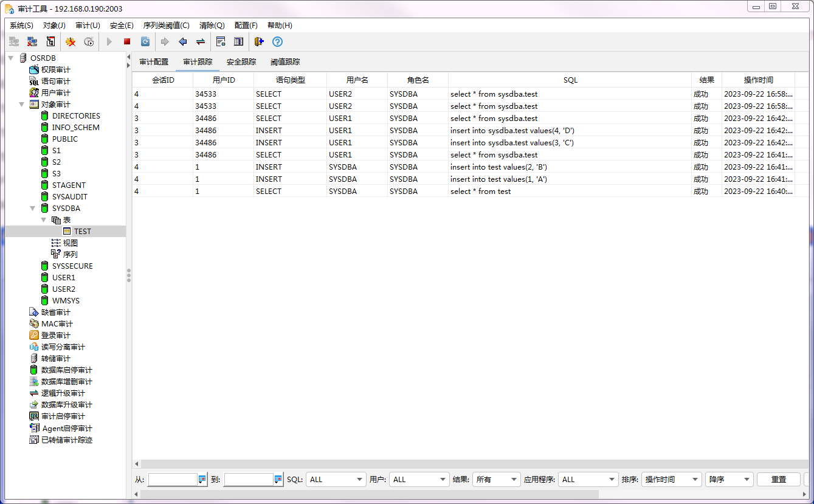Switch to the 安全跟踪 tab

click(241, 62)
